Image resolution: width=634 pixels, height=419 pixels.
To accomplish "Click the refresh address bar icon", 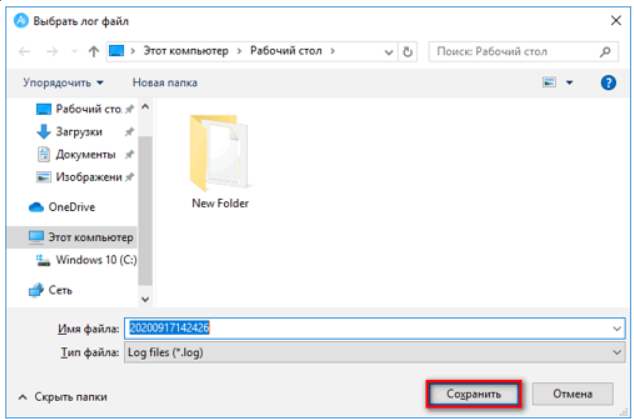I will click(407, 51).
